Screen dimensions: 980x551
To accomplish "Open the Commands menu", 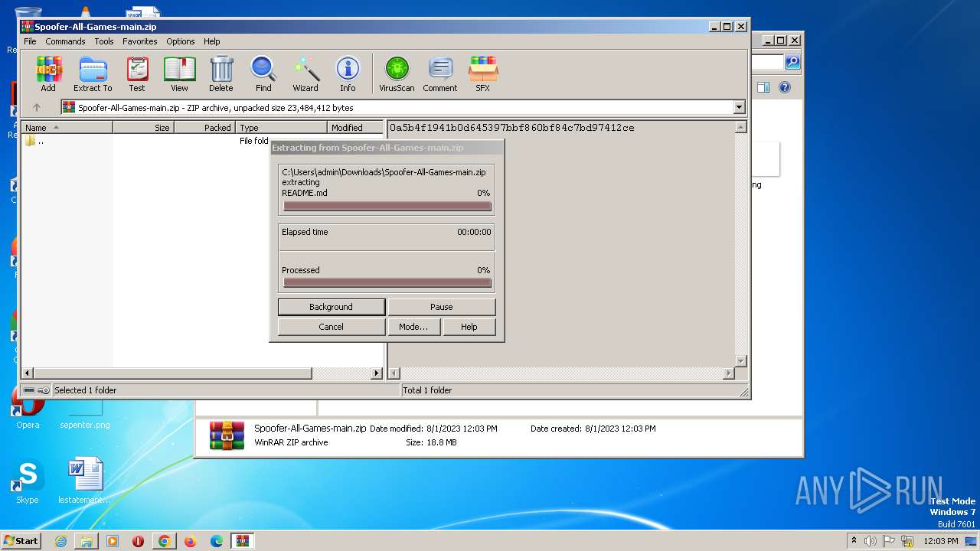I will click(x=65, y=41).
